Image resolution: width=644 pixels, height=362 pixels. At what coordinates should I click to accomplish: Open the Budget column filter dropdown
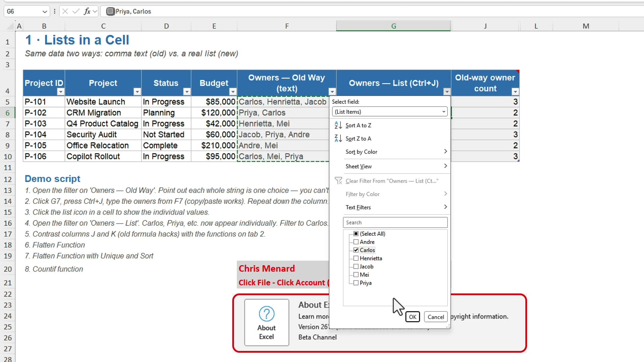(233, 92)
